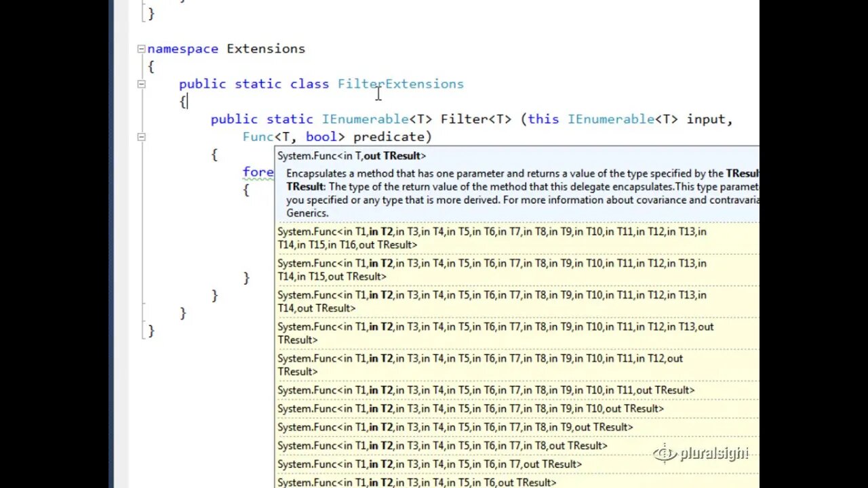This screenshot has height=488, width=868.
Task: Select Func overload ending 'in T15,out TResult'
Action: (517, 270)
